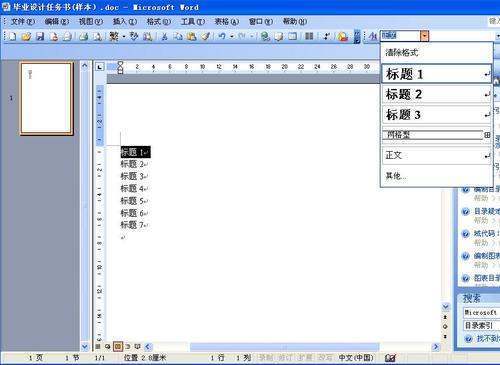500x365 pixels.
Task: Apply the 网格型 table style
Action: click(437, 135)
